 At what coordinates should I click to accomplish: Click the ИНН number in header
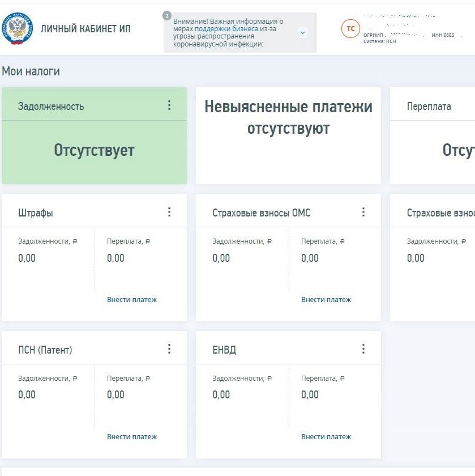pyautogui.click(x=443, y=35)
